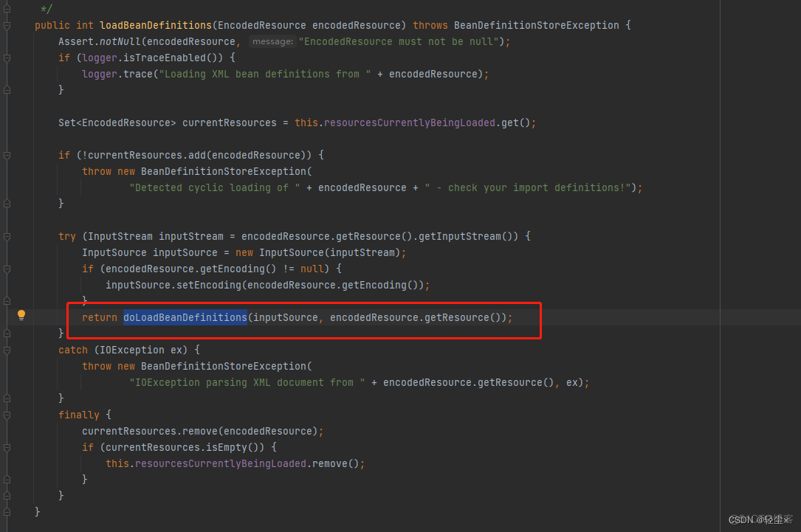The width and height of the screenshot is (801, 532).
Task: Click the yellow intention lightbulb icon
Action: click(21, 315)
